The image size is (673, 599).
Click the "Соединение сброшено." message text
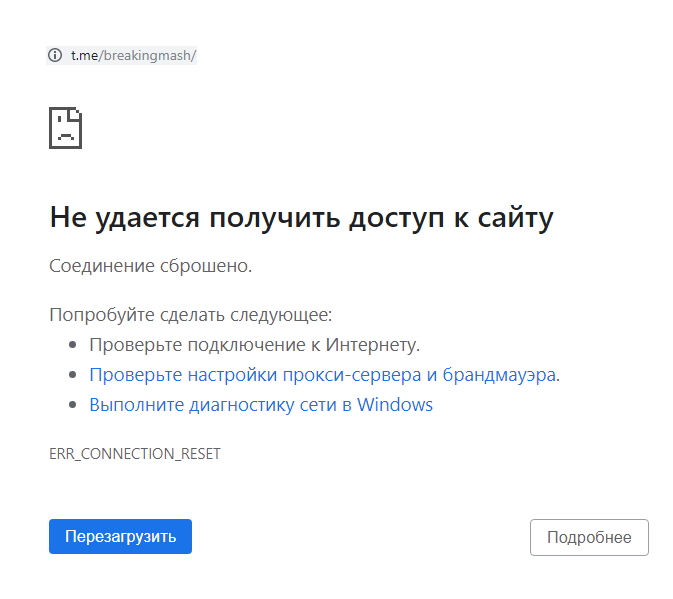click(x=150, y=267)
